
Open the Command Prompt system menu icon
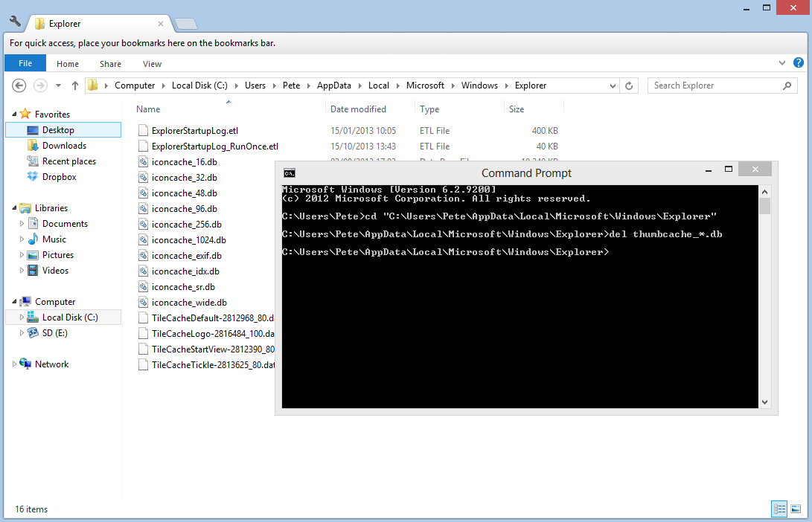(x=290, y=173)
